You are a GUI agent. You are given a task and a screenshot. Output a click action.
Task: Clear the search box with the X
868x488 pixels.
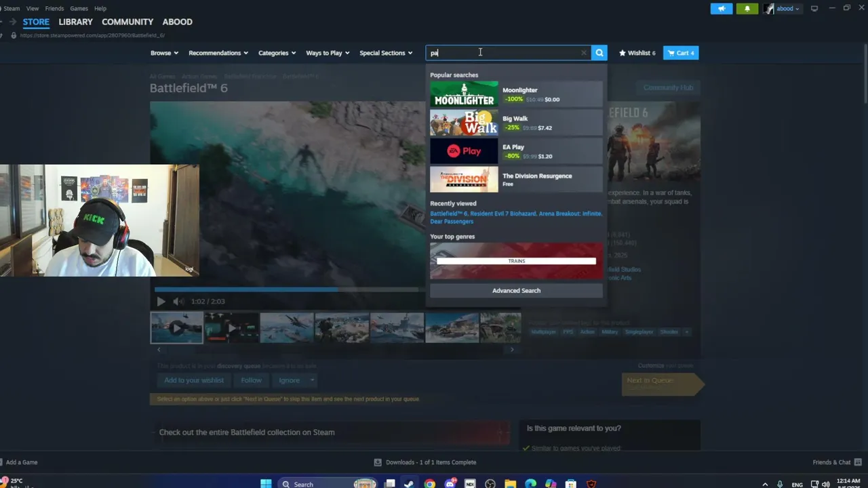(583, 53)
